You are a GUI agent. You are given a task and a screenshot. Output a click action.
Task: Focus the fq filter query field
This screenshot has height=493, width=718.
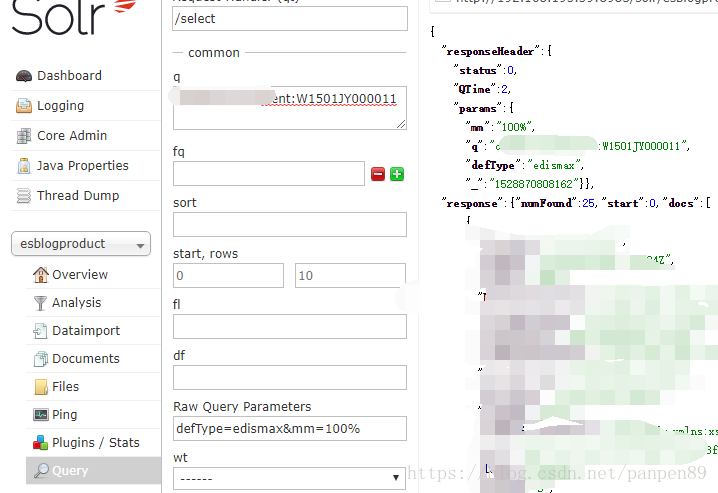(x=269, y=173)
